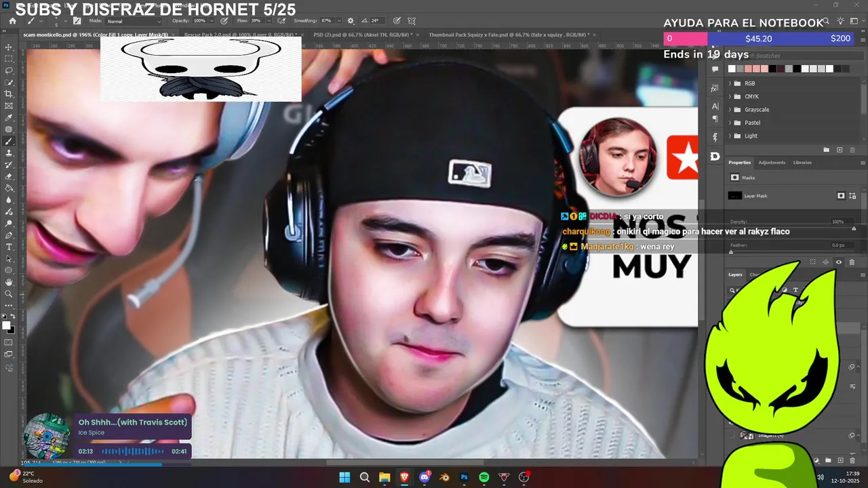Open the Windows Start menu
Screen dimensions: 868x488
pos(344,477)
